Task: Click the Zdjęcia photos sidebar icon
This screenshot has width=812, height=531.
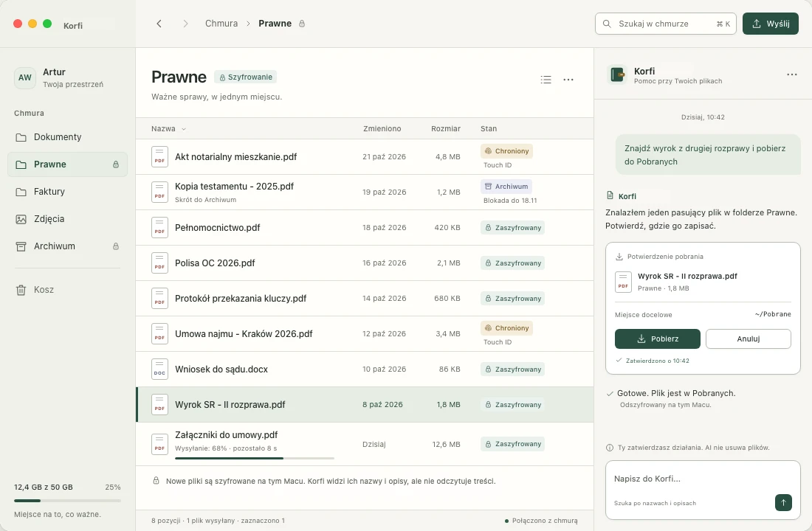Action: pyautogui.click(x=21, y=219)
